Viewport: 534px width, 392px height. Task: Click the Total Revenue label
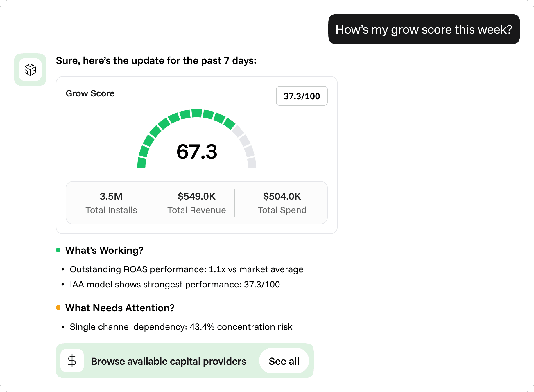197,210
